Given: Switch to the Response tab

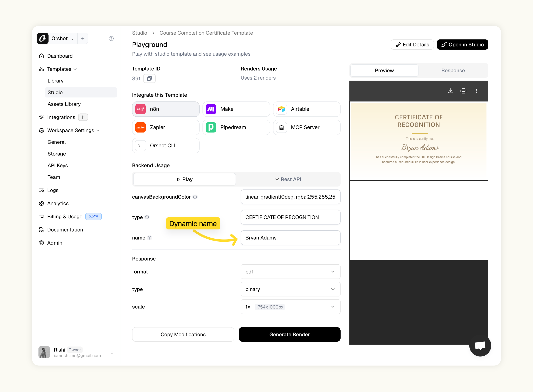Looking at the screenshot, I should [x=453, y=70].
